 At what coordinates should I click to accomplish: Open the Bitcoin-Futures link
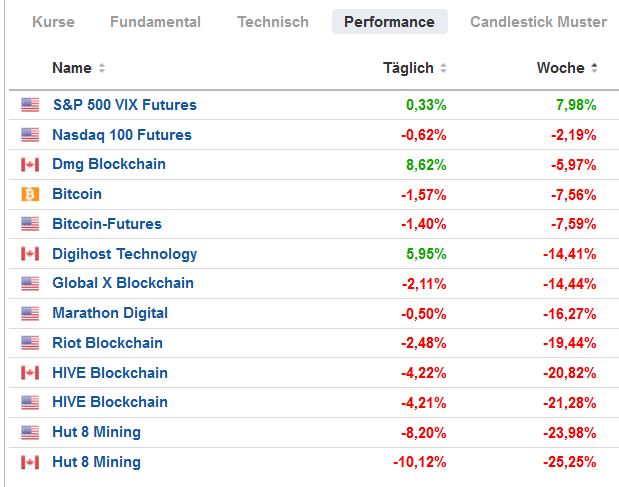(x=106, y=224)
